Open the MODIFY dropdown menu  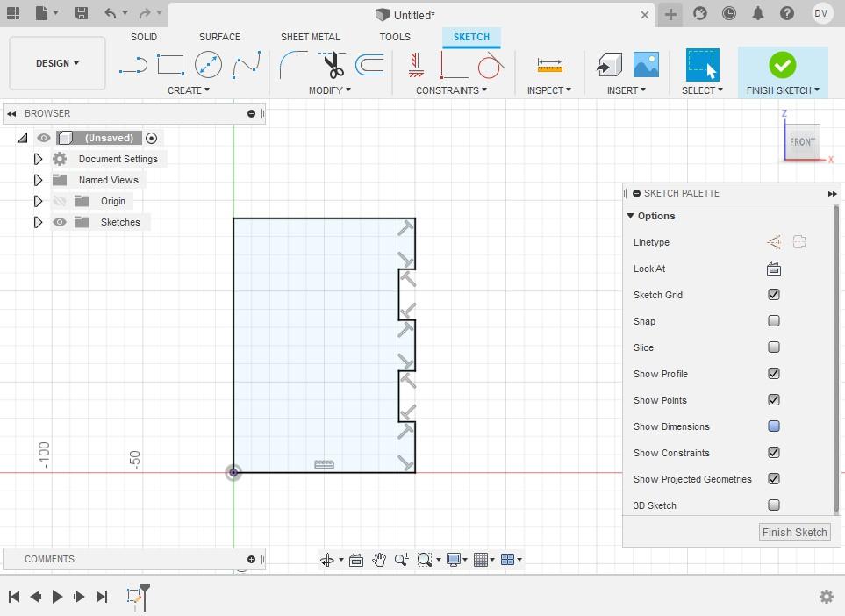pyautogui.click(x=329, y=90)
